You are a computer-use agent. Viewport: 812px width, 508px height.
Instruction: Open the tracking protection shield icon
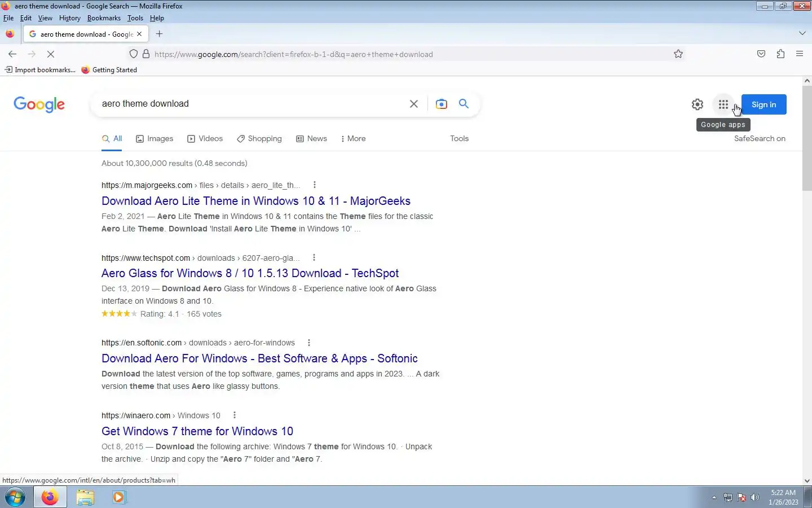(134, 54)
